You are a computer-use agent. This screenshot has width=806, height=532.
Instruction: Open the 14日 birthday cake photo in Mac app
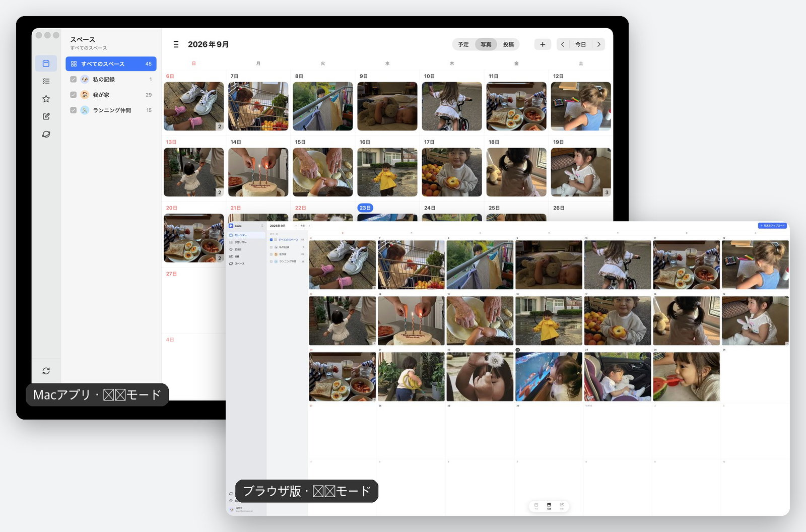point(258,172)
